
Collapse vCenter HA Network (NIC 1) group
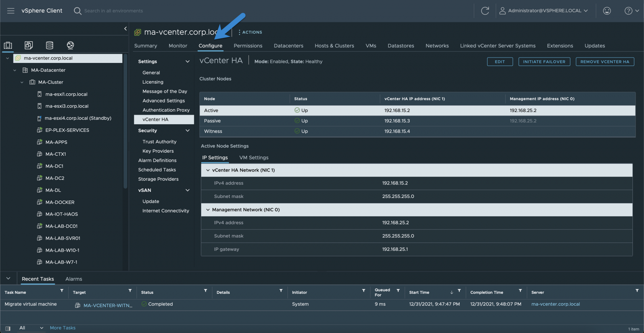(x=208, y=170)
